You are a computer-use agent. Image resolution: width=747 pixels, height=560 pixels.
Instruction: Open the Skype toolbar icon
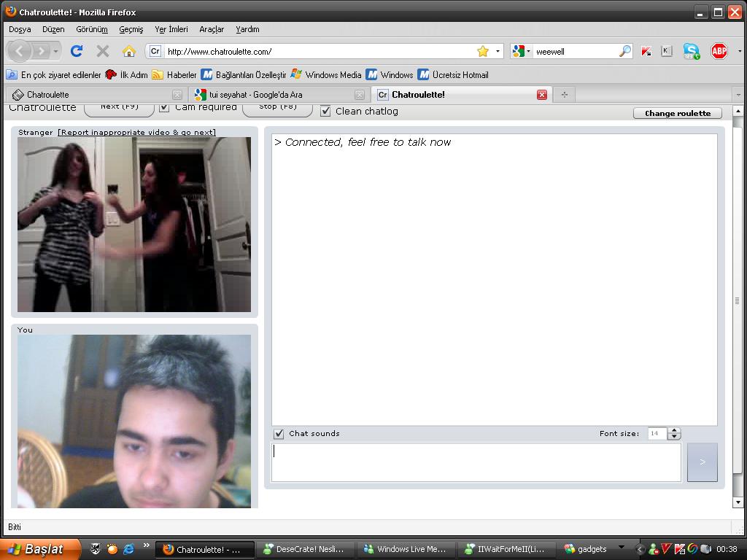click(x=692, y=51)
